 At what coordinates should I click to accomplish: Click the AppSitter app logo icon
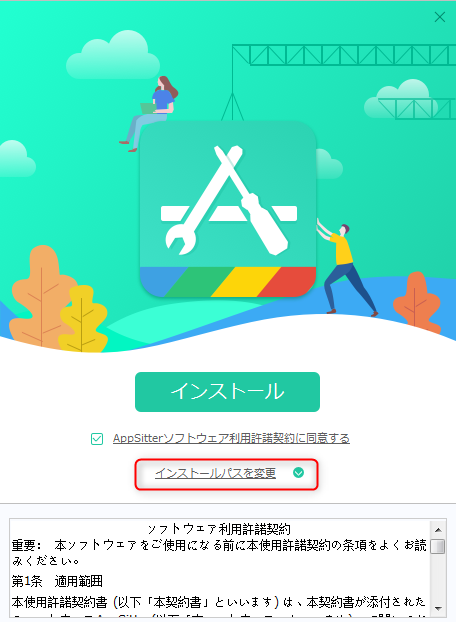[228, 209]
